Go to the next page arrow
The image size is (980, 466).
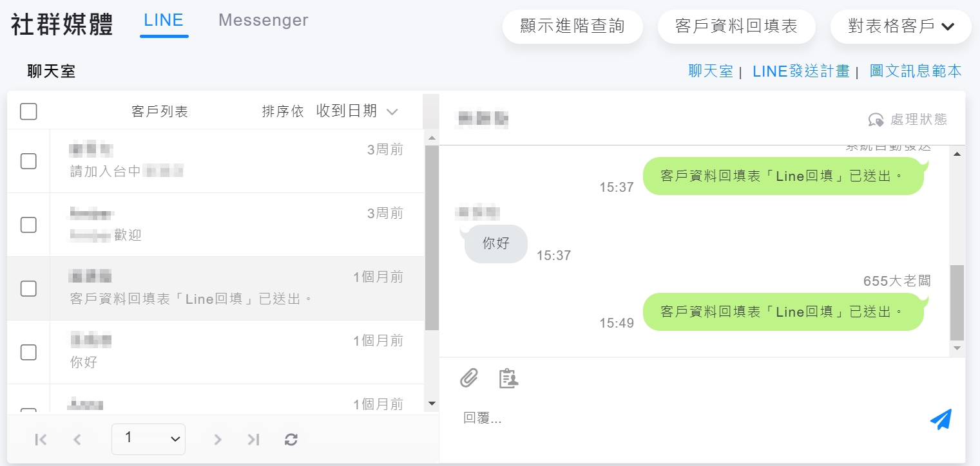click(x=218, y=440)
